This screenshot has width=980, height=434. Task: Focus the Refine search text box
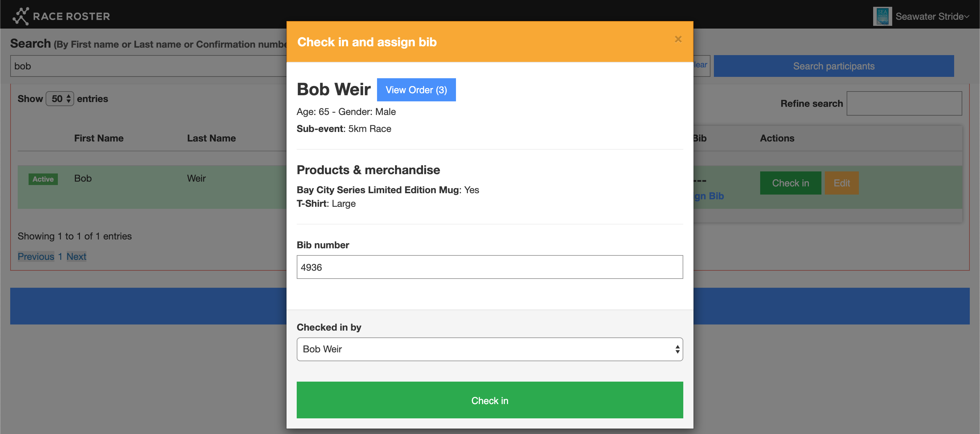(x=904, y=103)
